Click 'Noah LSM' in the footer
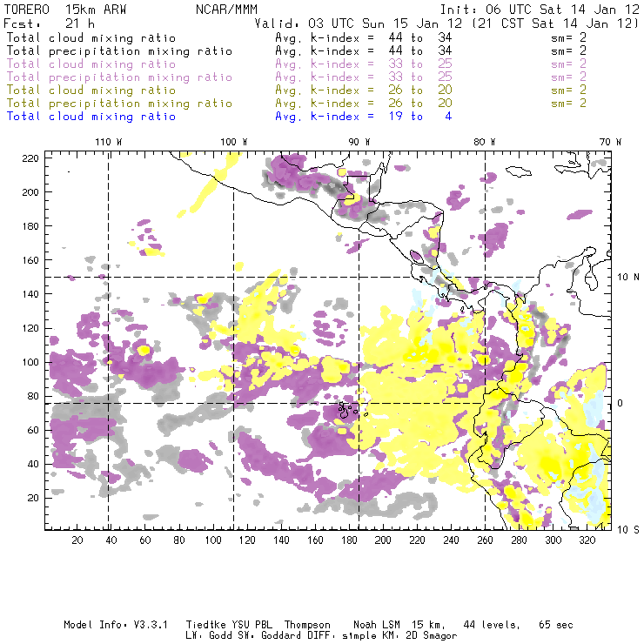The width and height of the screenshot is (644, 644). tap(377, 625)
